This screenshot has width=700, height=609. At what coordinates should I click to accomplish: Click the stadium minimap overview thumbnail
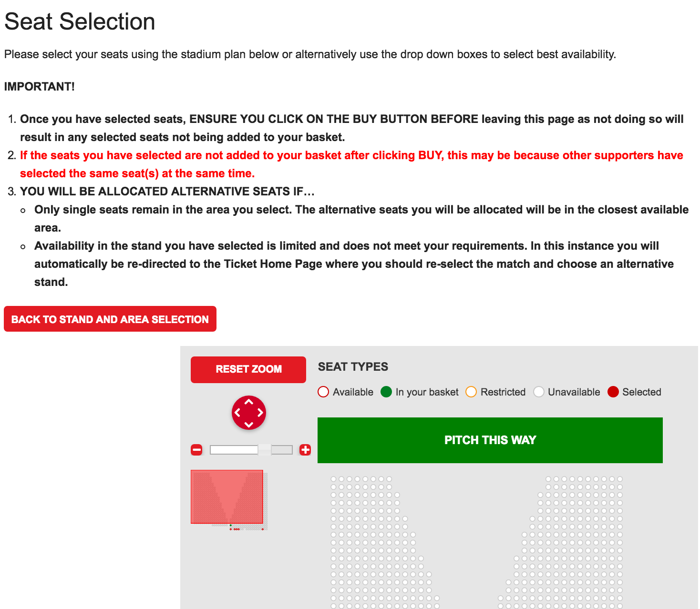pyautogui.click(x=227, y=497)
